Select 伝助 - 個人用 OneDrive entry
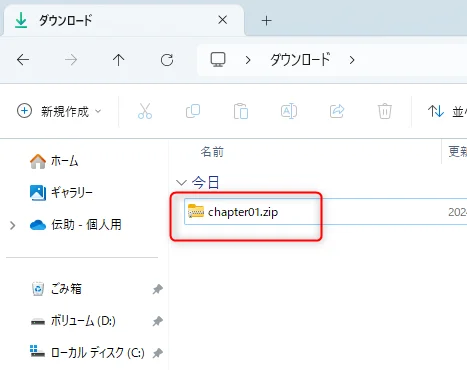 click(76, 225)
